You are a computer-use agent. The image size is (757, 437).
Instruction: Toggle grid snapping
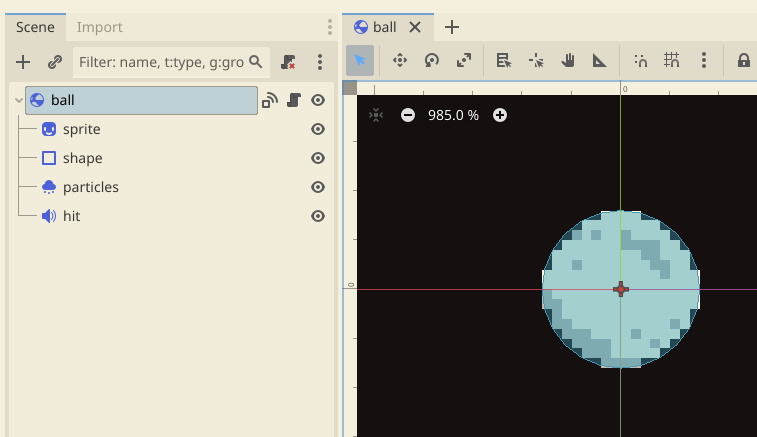(x=672, y=60)
